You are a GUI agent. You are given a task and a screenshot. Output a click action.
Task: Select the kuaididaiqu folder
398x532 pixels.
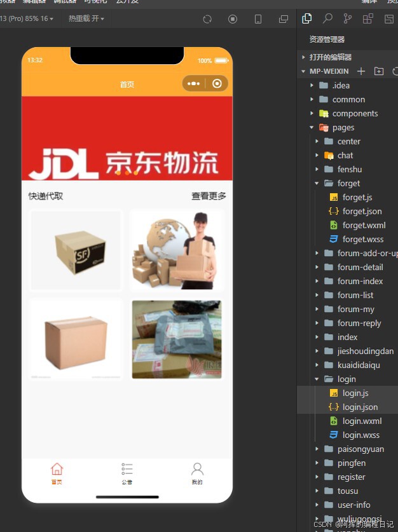pyautogui.click(x=359, y=365)
